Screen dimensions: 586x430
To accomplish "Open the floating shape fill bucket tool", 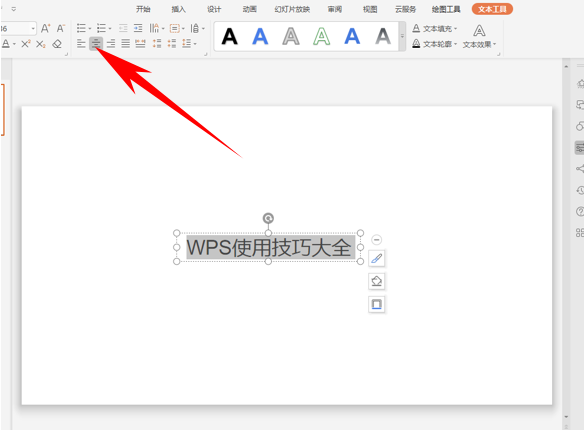I will coord(377,281).
